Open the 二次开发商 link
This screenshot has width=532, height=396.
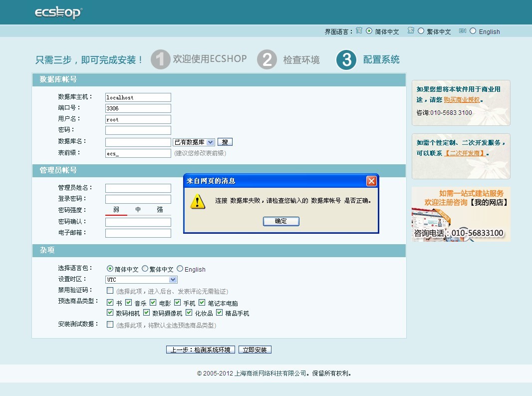(x=465, y=153)
